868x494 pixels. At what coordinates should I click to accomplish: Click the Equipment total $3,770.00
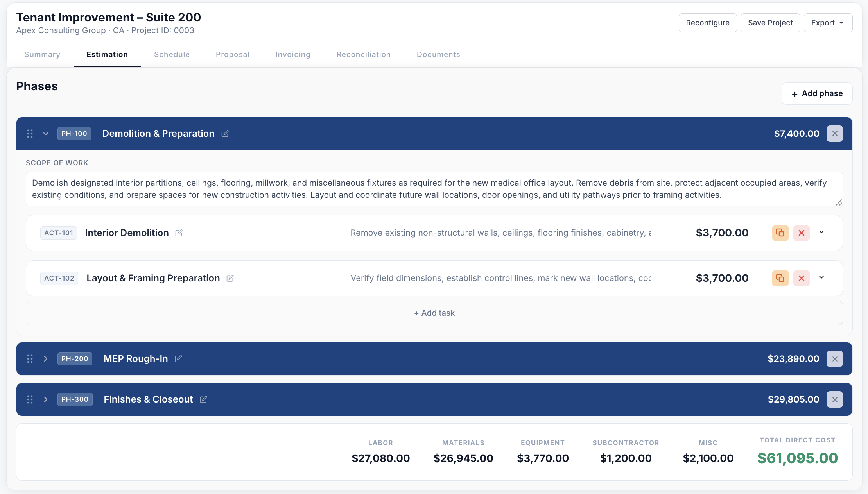pos(543,458)
